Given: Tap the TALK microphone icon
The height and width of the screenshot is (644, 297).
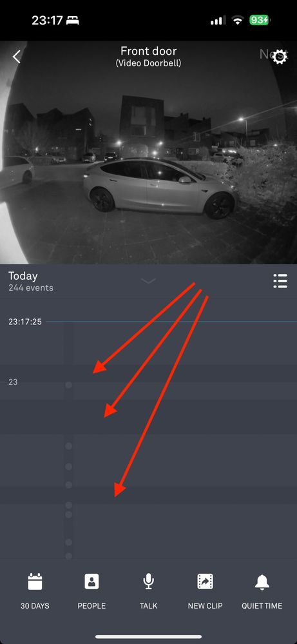Looking at the screenshot, I should (x=148, y=581).
